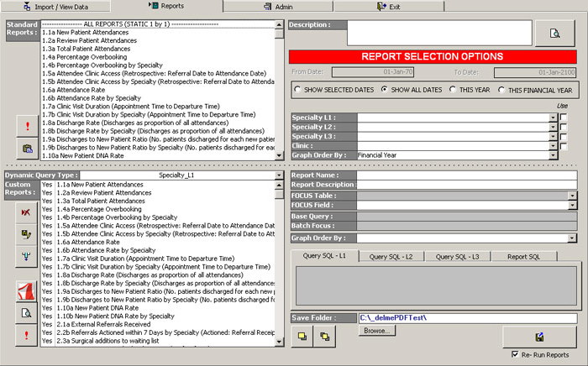Image resolution: width=588 pixels, height=366 pixels.
Task: Click the Adobe PDF export icon
Action: (x=26, y=291)
